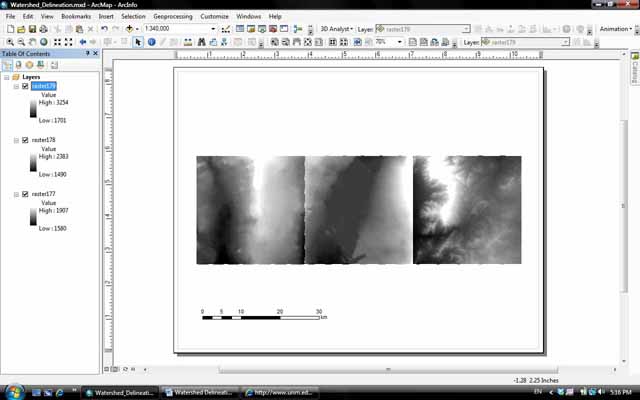Hide the raster177 layer checkbox

pyautogui.click(x=25, y=194)
